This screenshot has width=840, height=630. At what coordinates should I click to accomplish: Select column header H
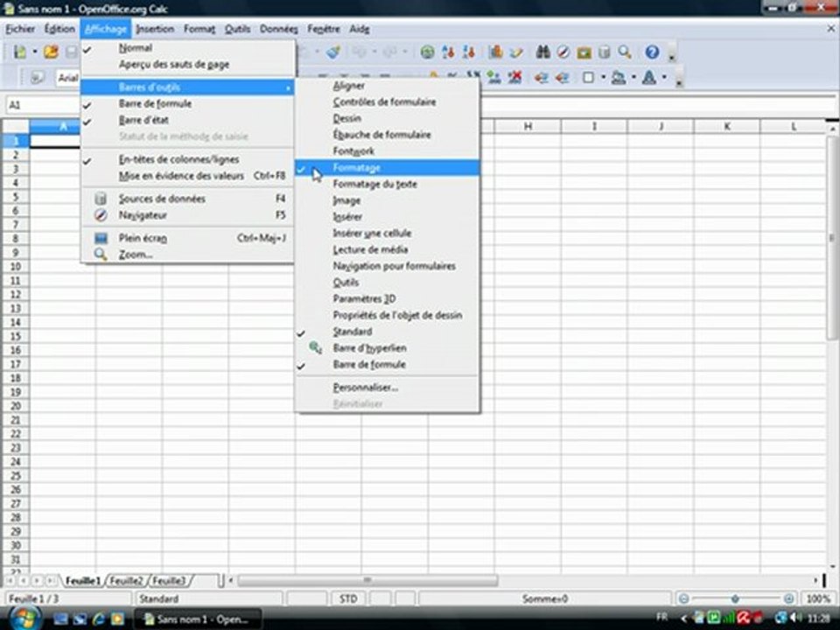[527, 126]
